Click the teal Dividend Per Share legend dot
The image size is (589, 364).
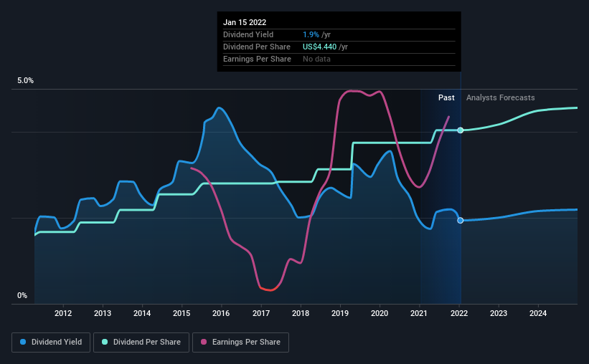click(105, 342)
